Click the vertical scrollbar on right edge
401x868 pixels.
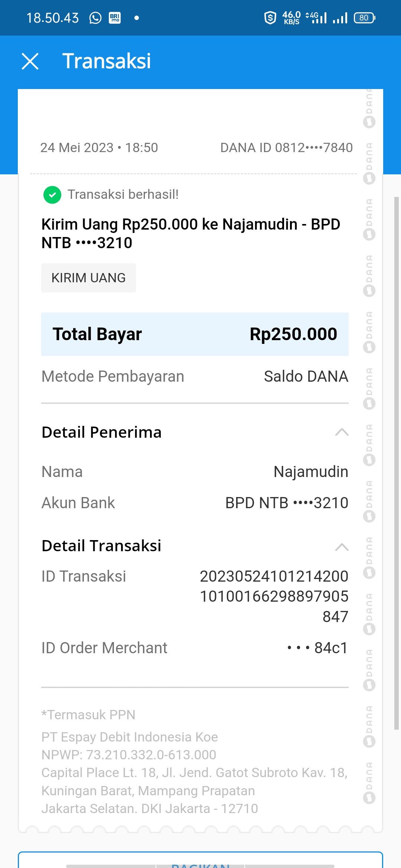396,464
